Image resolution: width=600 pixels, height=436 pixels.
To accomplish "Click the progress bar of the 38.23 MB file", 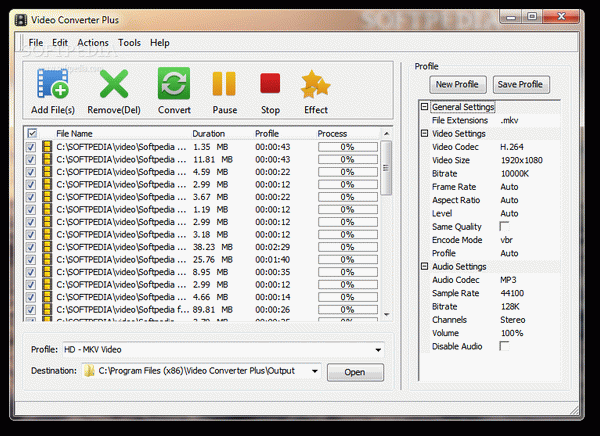I will pos(347,247).
